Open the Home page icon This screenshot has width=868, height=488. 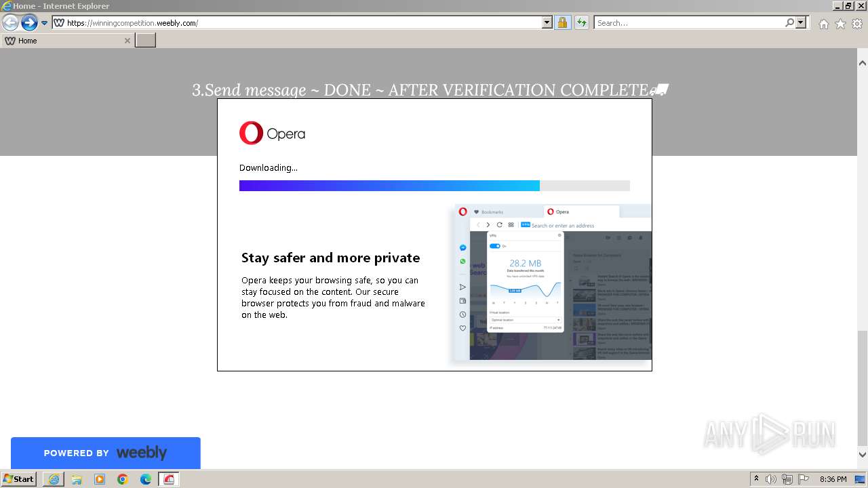823,24
